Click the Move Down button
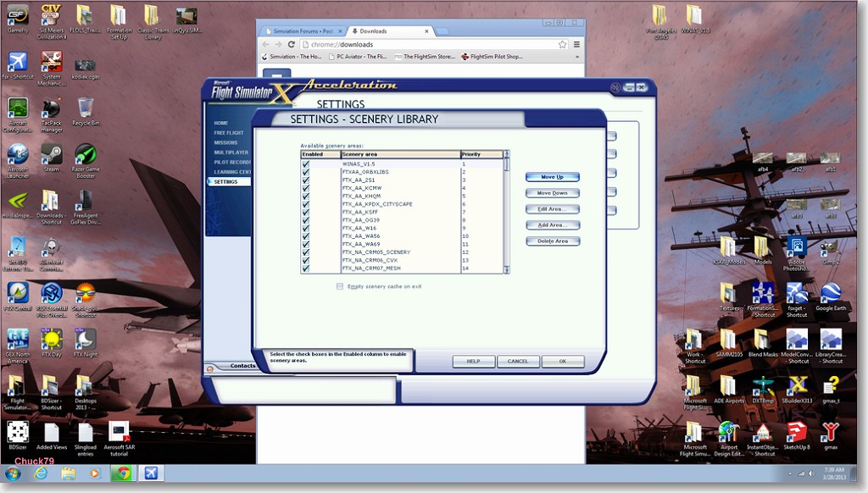868x493 pixels. [x=552, y=193]
